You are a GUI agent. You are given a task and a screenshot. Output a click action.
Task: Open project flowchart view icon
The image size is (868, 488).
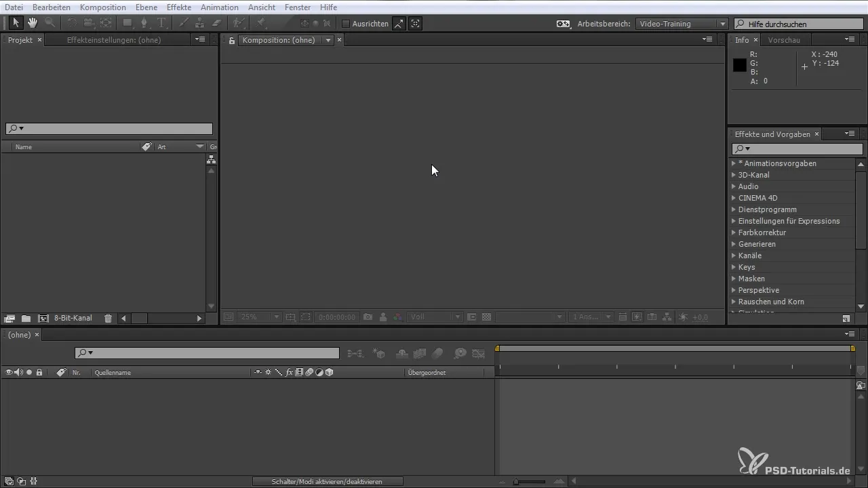point(212,160)
